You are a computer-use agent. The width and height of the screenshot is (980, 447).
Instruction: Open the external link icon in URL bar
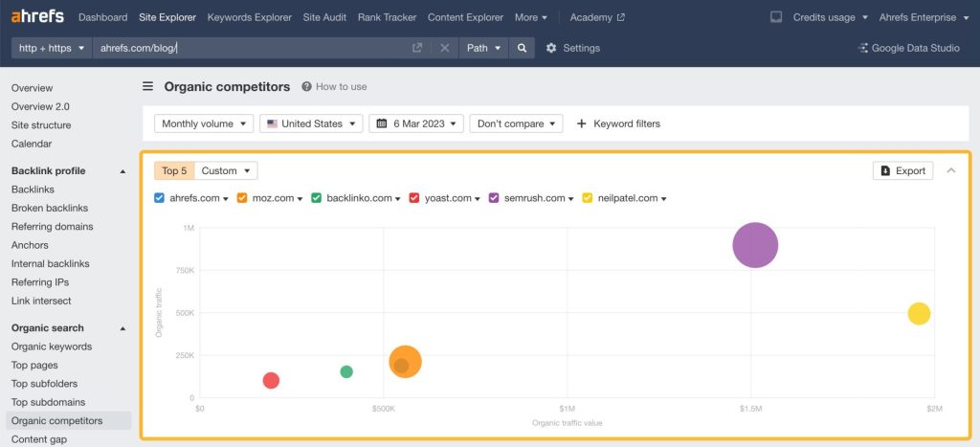point(417,48)
